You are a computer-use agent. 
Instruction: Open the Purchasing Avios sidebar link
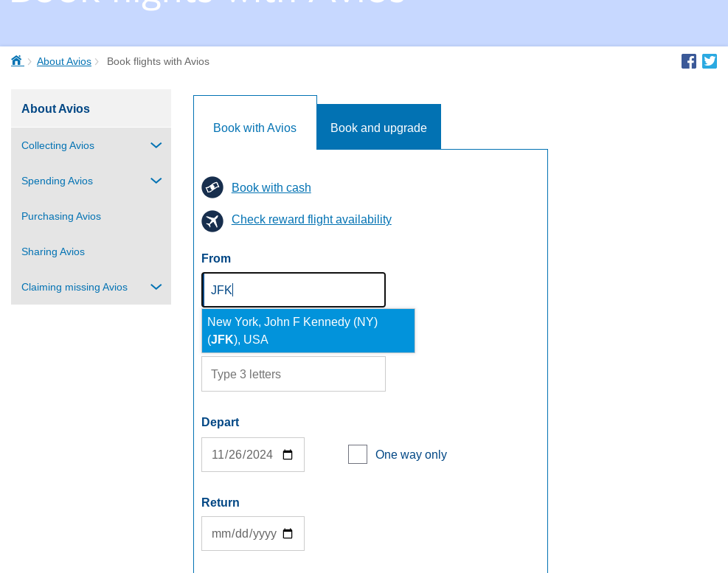pos(60,216)
